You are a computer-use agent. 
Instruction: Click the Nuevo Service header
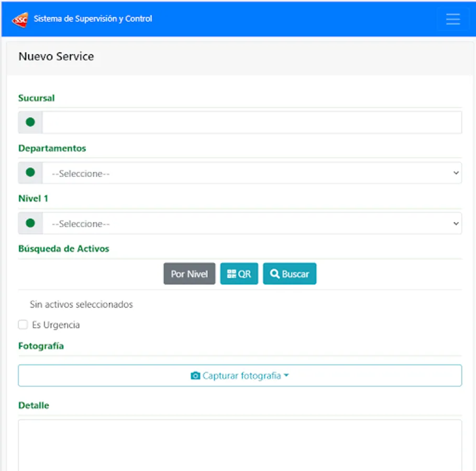56,57
